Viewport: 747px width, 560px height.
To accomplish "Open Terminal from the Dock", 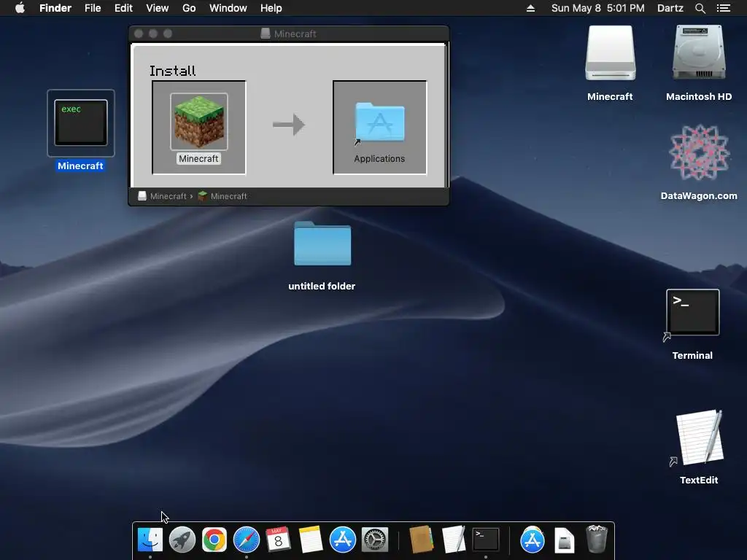I will (485, 540).
